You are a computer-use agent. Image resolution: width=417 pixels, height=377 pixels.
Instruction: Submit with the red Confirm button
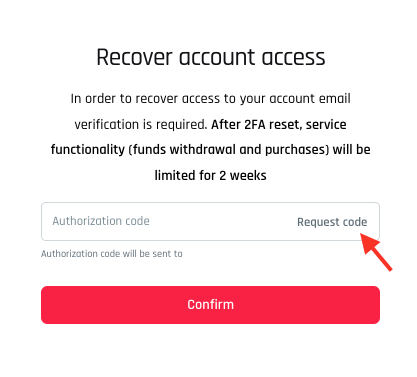click(x=210, y=305)
